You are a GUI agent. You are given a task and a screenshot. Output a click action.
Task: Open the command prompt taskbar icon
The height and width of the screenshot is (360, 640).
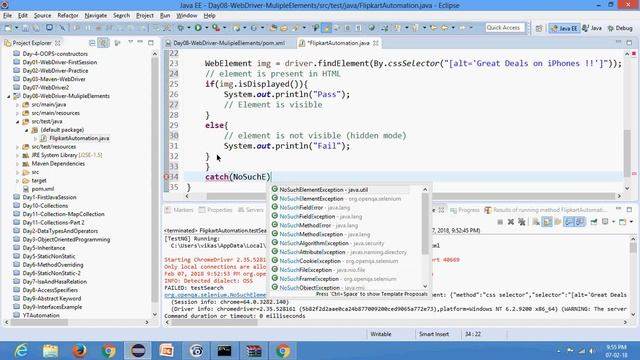tap(224, 351)
